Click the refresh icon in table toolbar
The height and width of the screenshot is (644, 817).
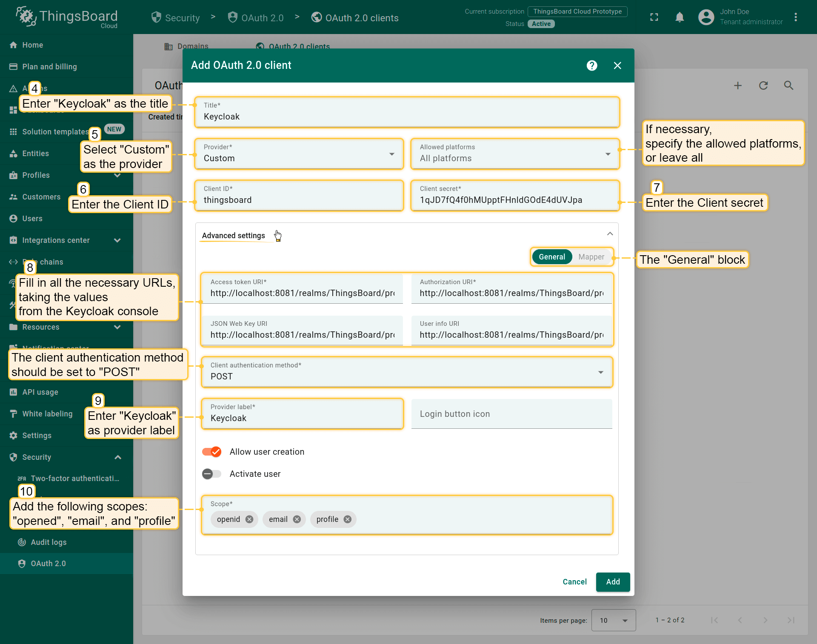coord(763,85)
